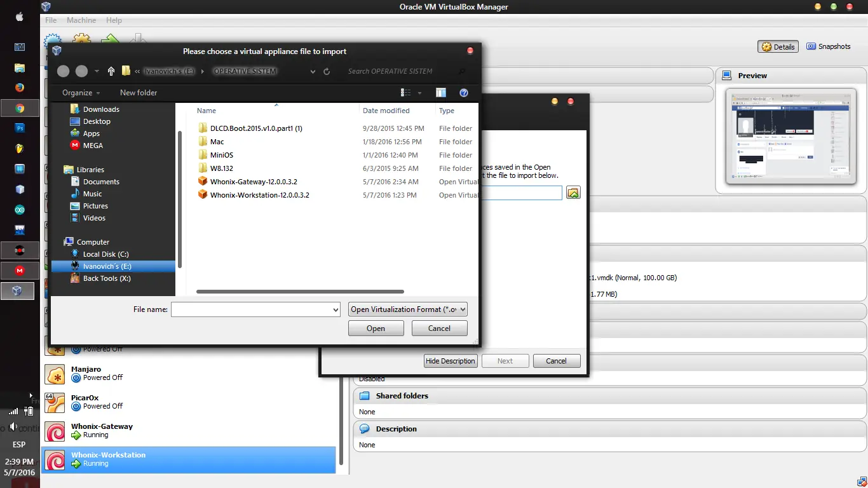Switch to Snapshots view
Viewport: 868px width, 488px height.
[x=829, y=46]
